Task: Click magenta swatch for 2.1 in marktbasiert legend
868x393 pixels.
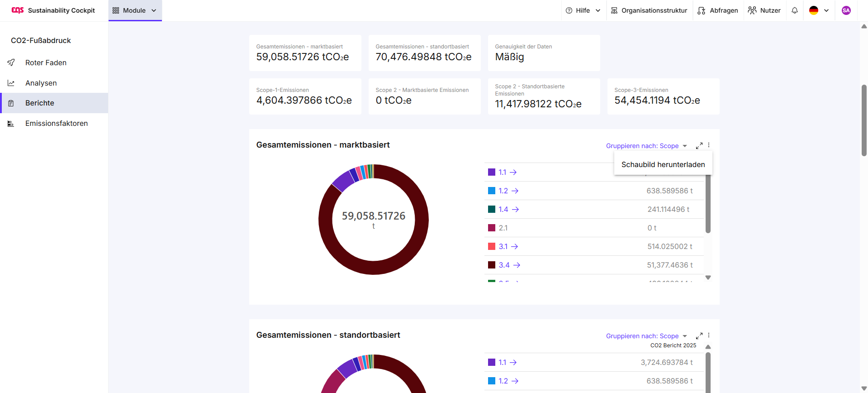Action: pos(492,228)
